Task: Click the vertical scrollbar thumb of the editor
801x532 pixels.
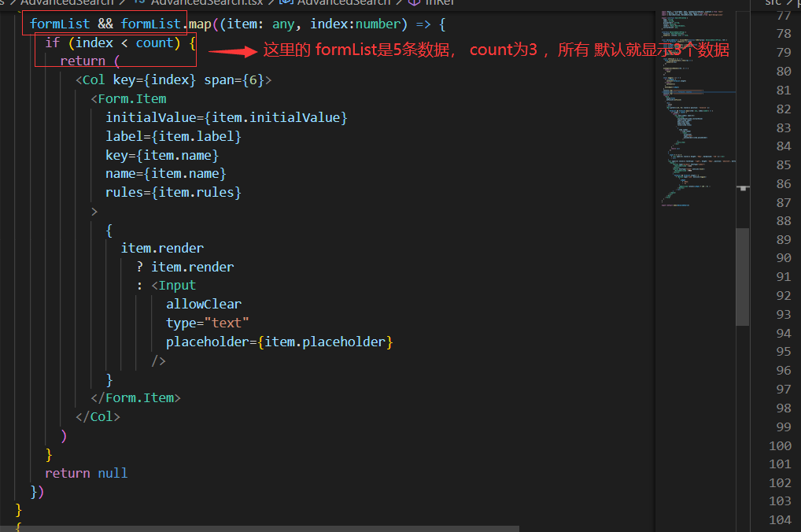Action: click(x=742, y=276)
